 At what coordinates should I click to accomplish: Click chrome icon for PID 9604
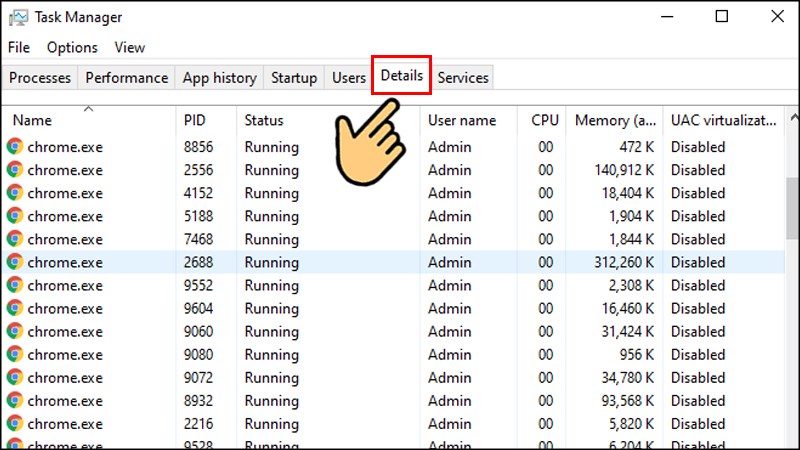coord(15,308)
